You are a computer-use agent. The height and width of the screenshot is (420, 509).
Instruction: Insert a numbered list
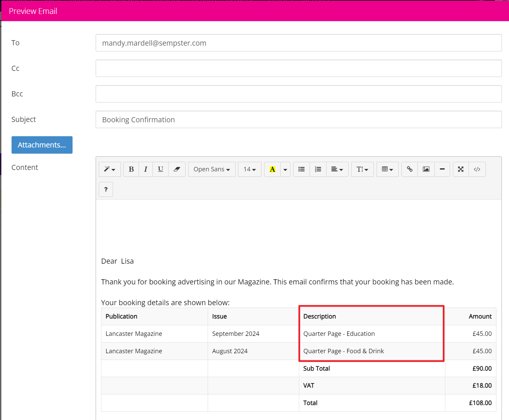pyautogui.click(x=318, y=169)
